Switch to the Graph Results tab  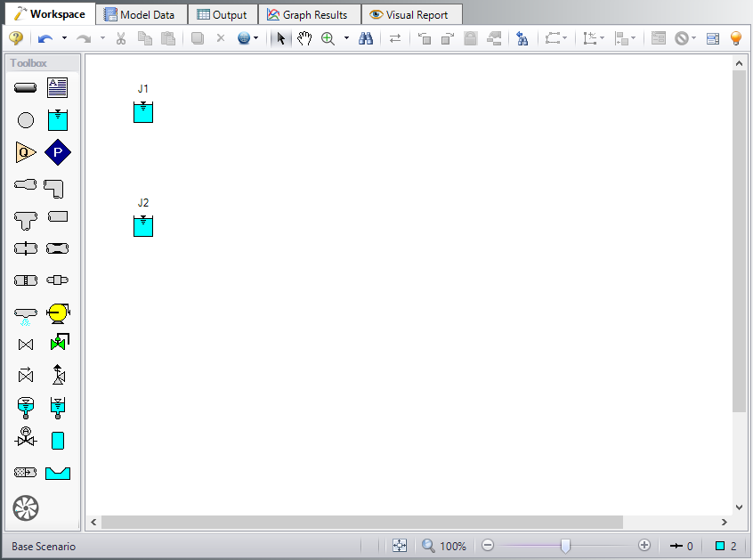308,15
